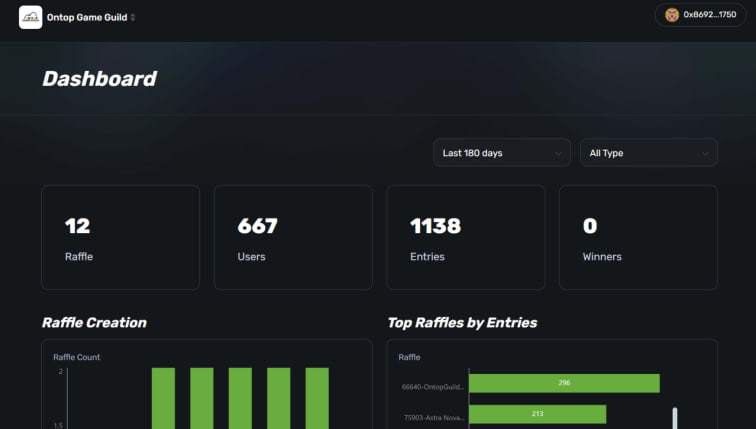
Task: Click the Ontop Game Guild logo icon
Action: click(x=30, y=17)
